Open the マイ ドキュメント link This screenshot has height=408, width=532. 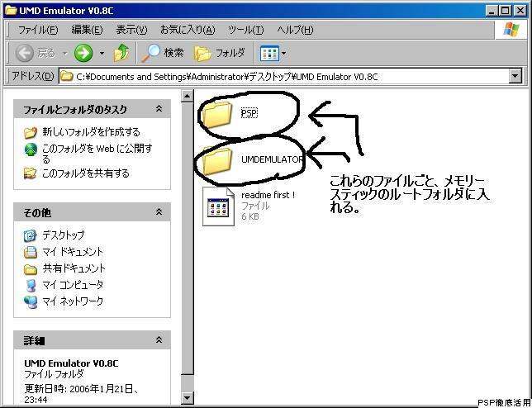pyautogui.click(x=72, y=252)
